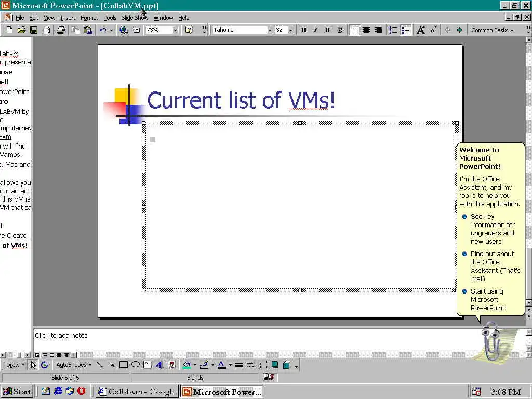Toggle the bulleted list
This screenshot has width=532, height=399.
point(405,30)
